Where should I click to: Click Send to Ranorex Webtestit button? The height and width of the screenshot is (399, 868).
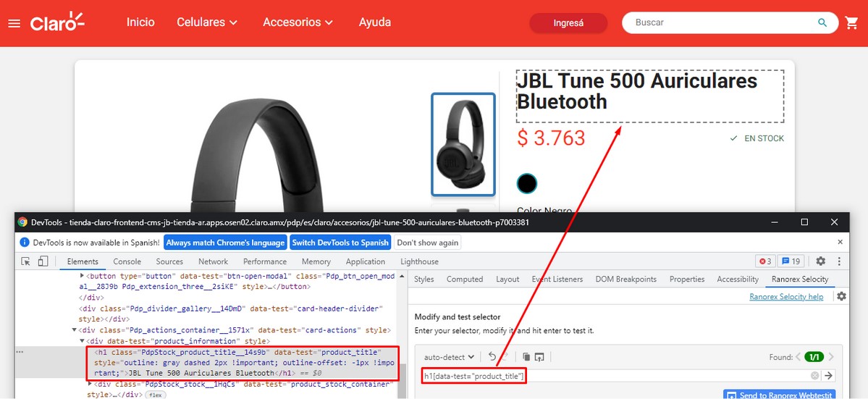[x=779, y=394]
